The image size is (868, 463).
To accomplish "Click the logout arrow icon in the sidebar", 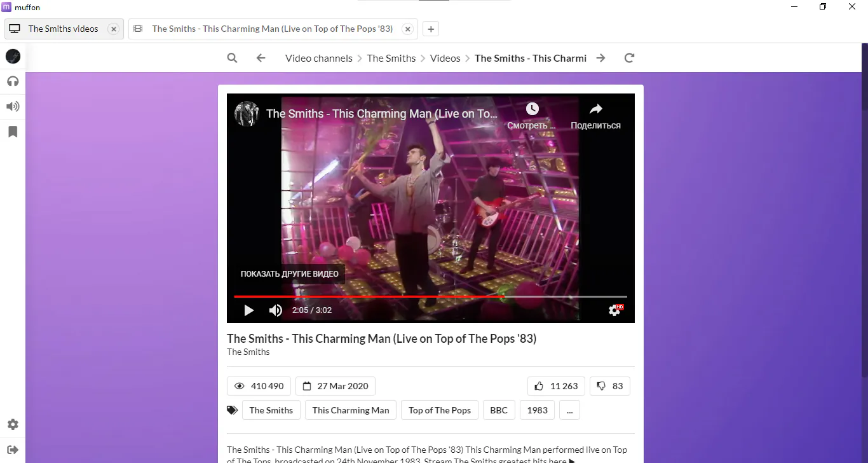I will [13, 450].
